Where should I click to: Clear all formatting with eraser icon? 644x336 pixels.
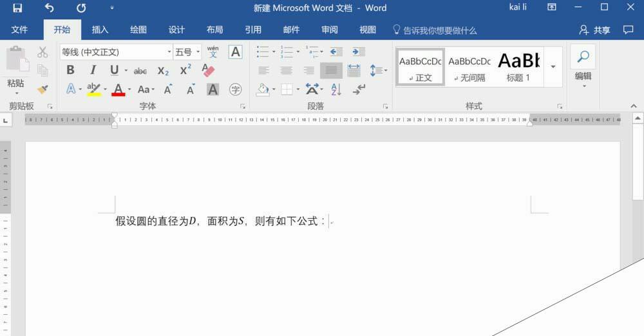tap(208, 70)
